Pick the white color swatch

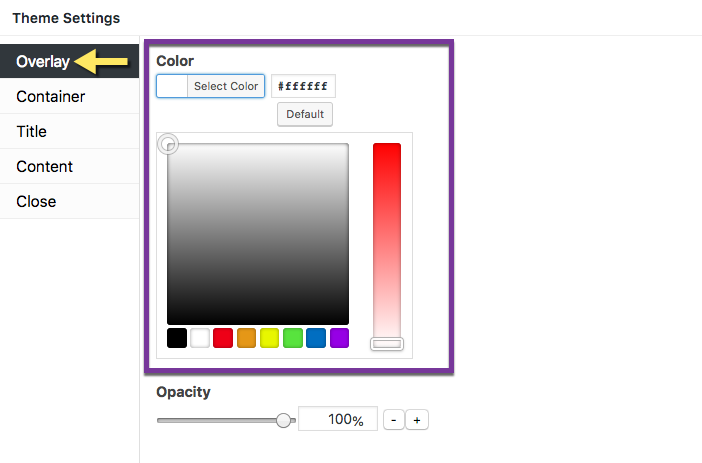(x=200, y=338)
